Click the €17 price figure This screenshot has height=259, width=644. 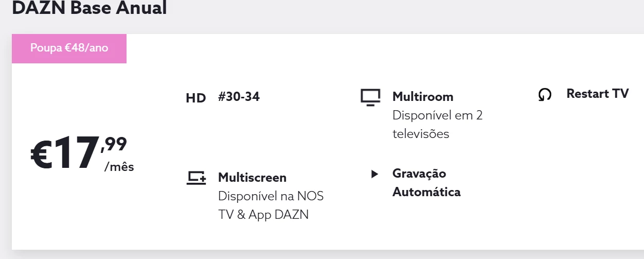[64, 153]
